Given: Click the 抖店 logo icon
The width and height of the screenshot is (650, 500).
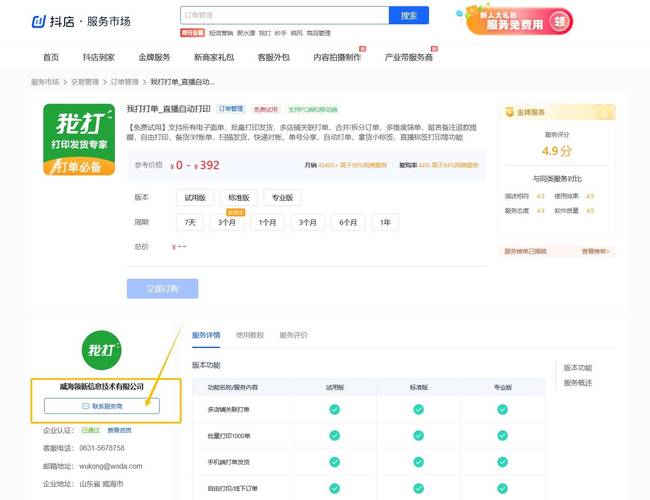Looking at the screenshot, I should click(38, 20).
